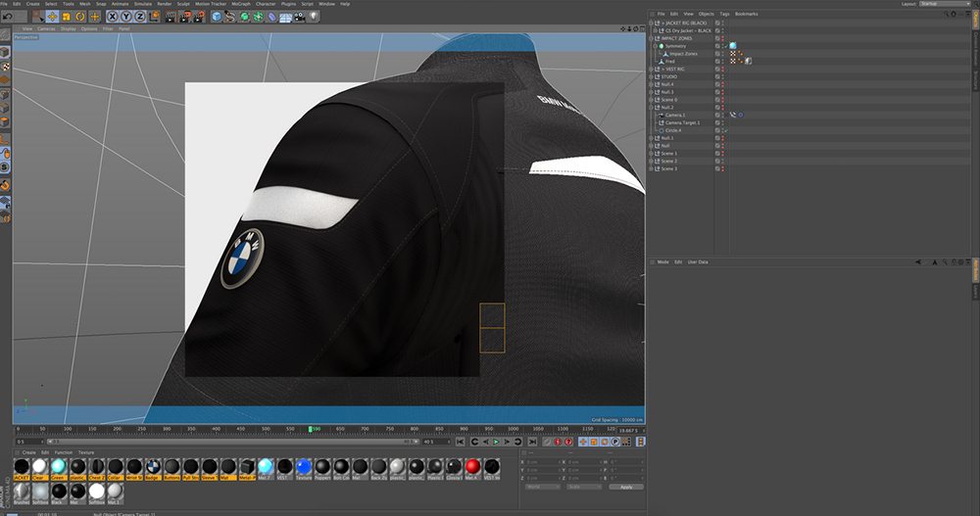Image resolution: width=980 pixels, height=516 pixels.
Task: Toggle the X axis lock
Action: 113,17
